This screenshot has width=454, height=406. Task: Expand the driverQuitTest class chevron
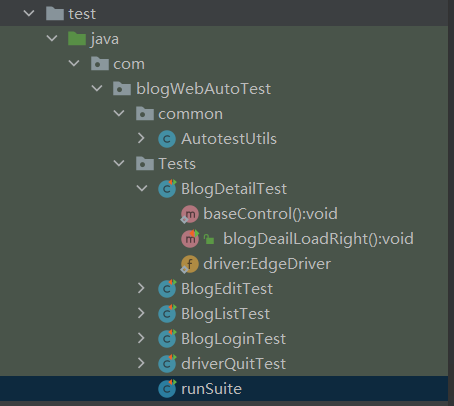click(141, 363)
